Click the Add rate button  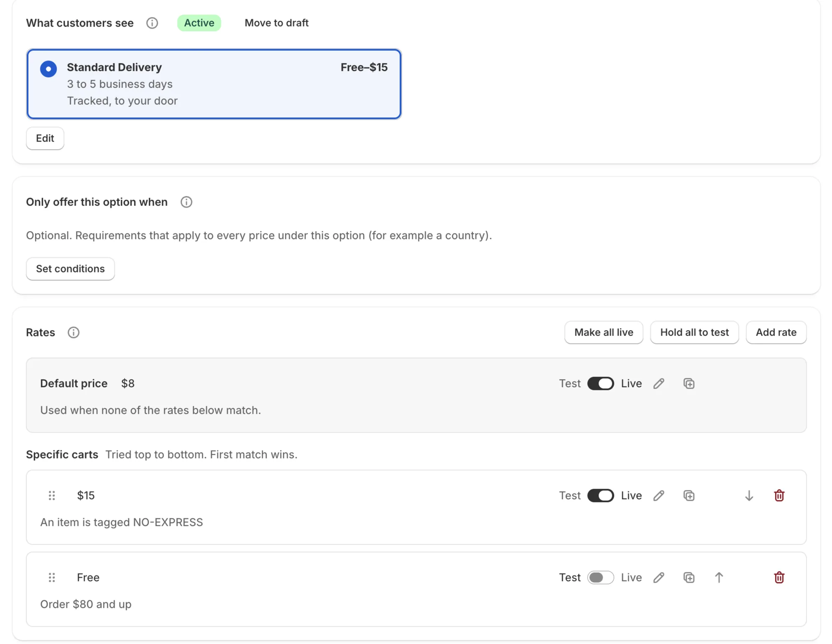pyautogui.click(x=776, y=332)
